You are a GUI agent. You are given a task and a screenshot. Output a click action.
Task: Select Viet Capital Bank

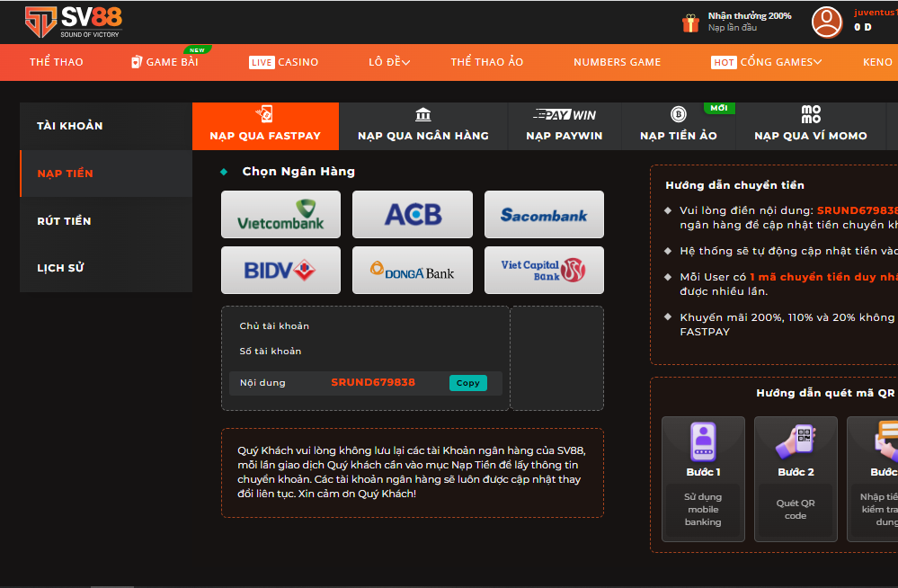click(x=544, y=270)
